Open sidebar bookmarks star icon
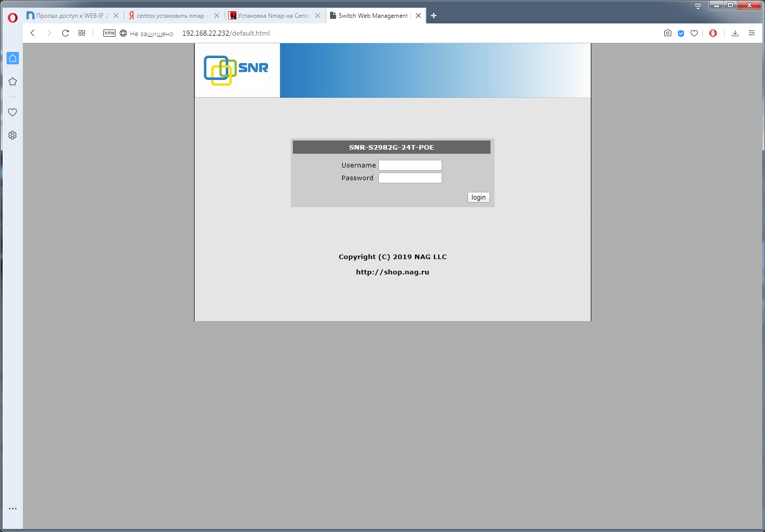This screenshot has height=532, width=765. tap(13, 81)
